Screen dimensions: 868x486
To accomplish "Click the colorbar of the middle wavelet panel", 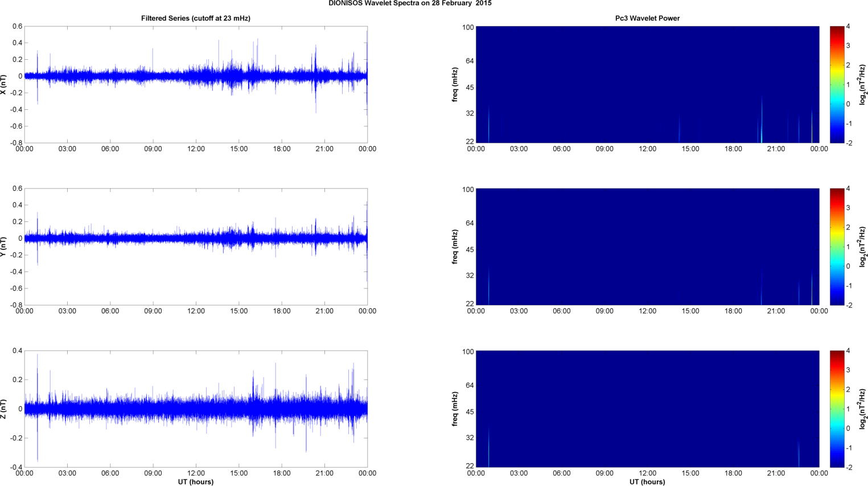I will [x=837, y=247].
